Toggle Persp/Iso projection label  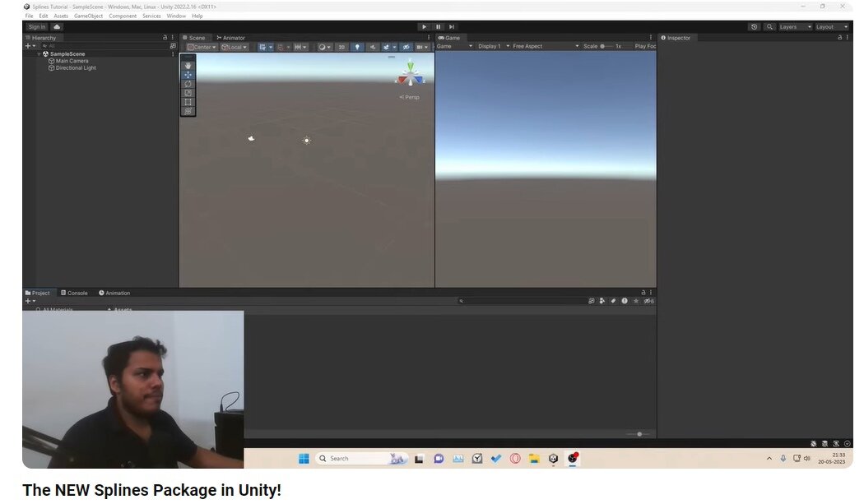410,97
